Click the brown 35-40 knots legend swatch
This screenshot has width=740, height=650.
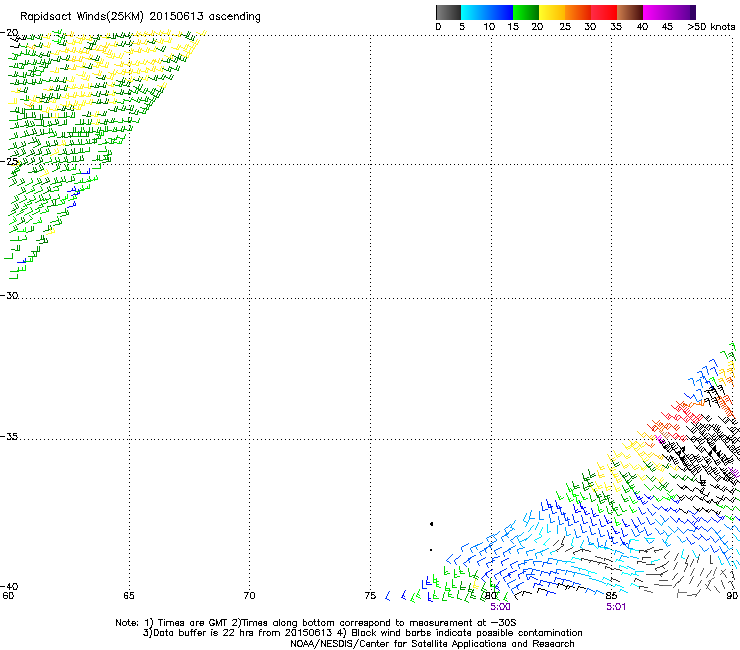630,12
